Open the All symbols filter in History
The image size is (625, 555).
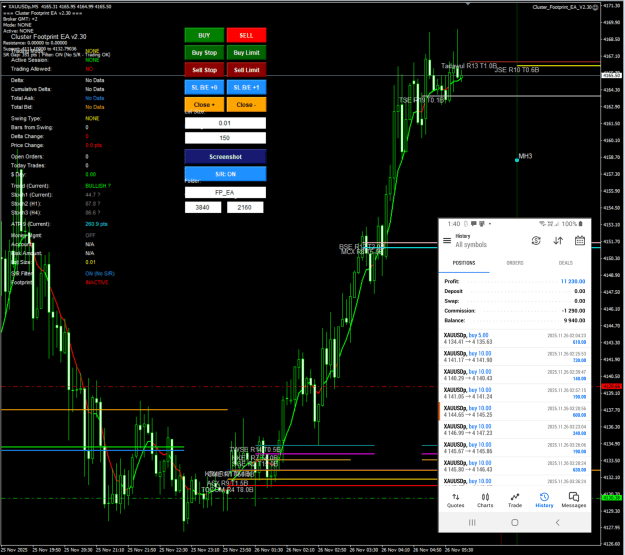point(471,244)
